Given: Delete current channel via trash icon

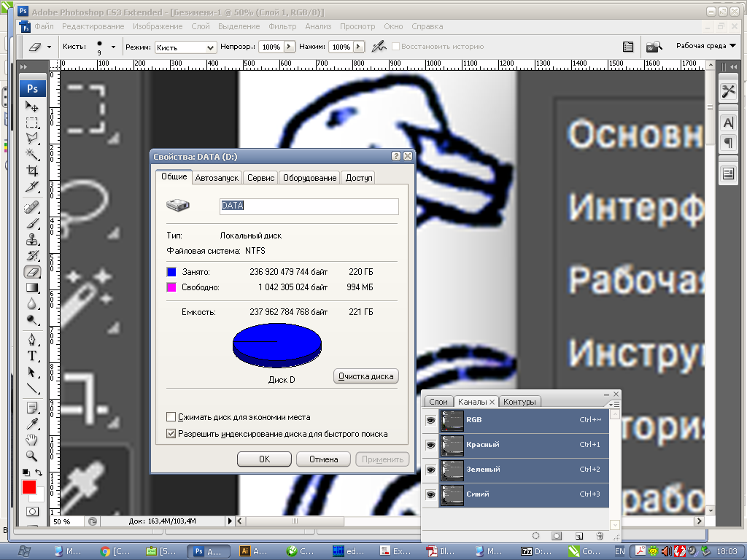Looking at the screenshot, I should (600, 536).
